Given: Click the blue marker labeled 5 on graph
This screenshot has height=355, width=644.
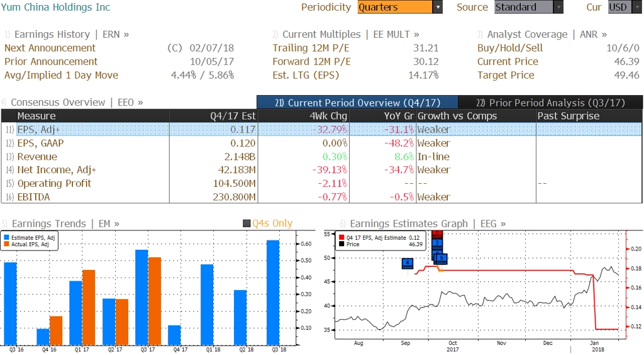Looking at the screenshot, I should point(441,258).
